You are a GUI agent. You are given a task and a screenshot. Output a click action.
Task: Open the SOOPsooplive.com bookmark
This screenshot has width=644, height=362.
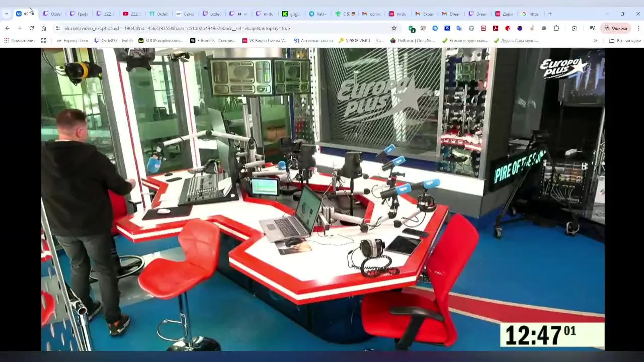coord(160,41)
